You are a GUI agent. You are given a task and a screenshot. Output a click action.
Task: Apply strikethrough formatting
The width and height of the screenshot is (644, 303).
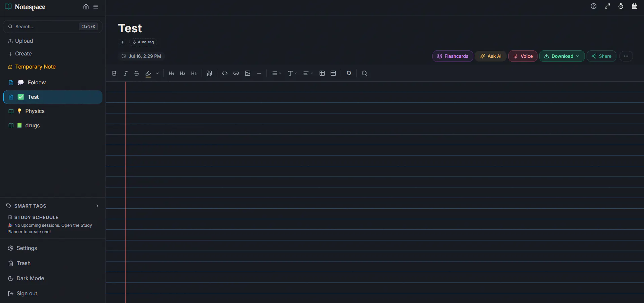[x=137, y=73]
